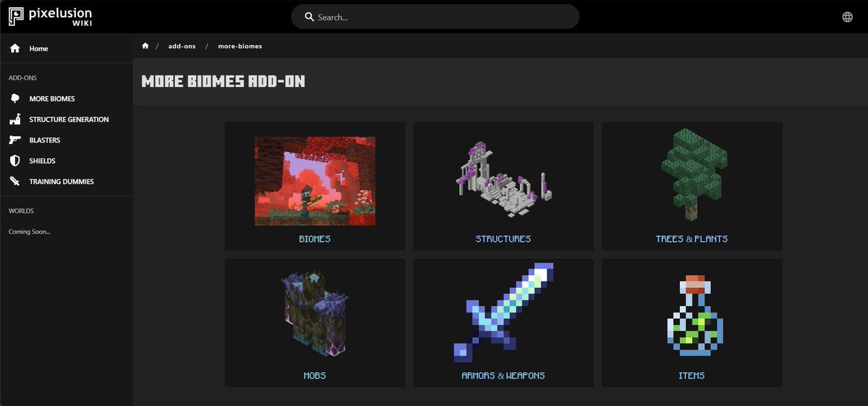Click the more-biomes breadcrumb link

click(x=240, y=46)
